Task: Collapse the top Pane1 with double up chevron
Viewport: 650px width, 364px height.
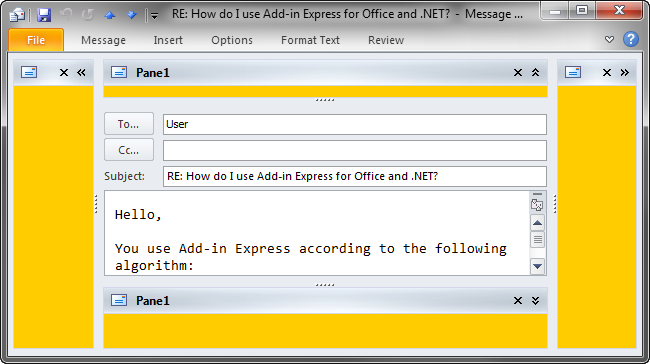Action: click(536, 73)
